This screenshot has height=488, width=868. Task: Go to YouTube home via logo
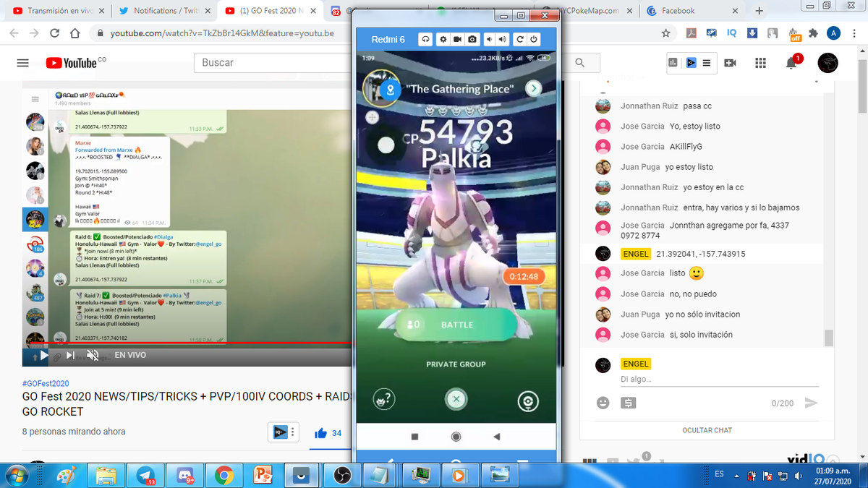(71, 63)
